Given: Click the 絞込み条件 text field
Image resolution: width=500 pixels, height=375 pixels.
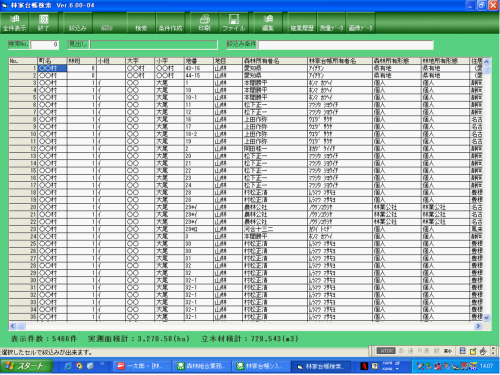Looking at the screenshot, I should [346, 45].
